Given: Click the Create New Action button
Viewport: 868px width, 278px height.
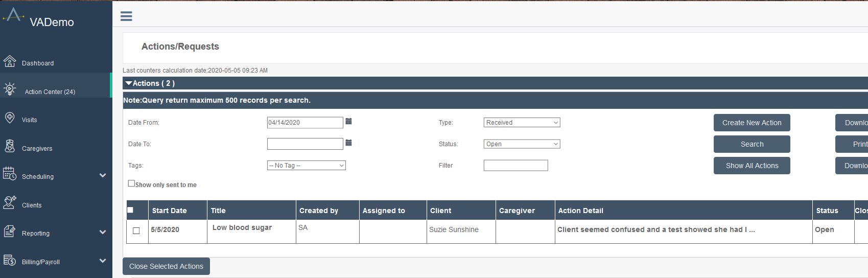Looking at the screenshot, I should click(x=752, y=123).
